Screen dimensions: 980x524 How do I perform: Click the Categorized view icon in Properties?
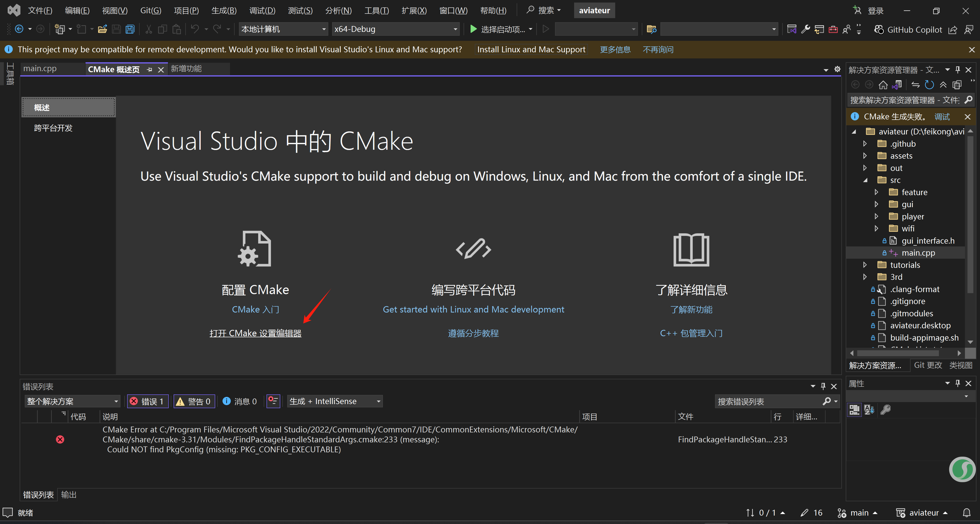(x=854, y=409)
